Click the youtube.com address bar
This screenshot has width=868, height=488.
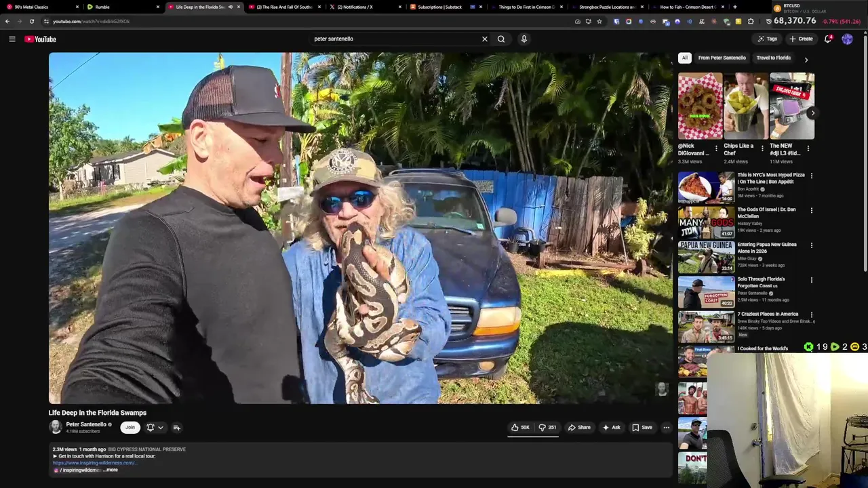click(x=305, y=21)
